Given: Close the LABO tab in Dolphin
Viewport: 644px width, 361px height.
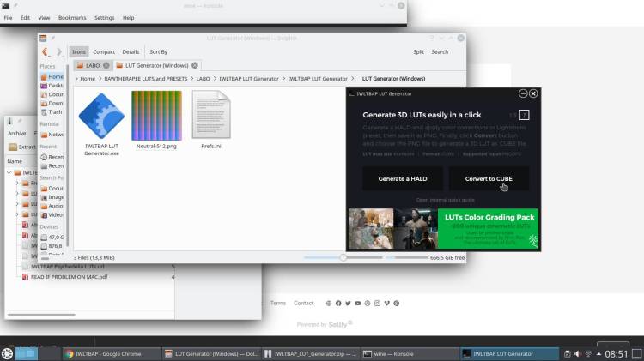Looking at the screenshot, I should 106,65.
